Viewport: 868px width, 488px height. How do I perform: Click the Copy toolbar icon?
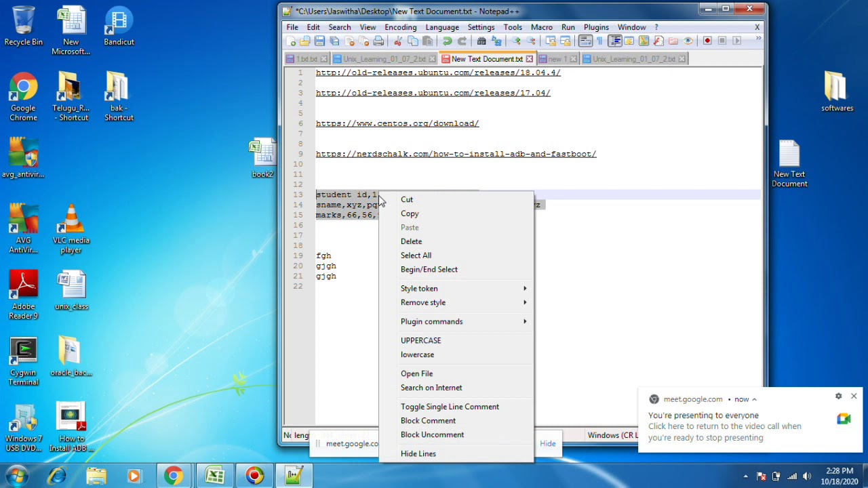(x=412, y=41)
